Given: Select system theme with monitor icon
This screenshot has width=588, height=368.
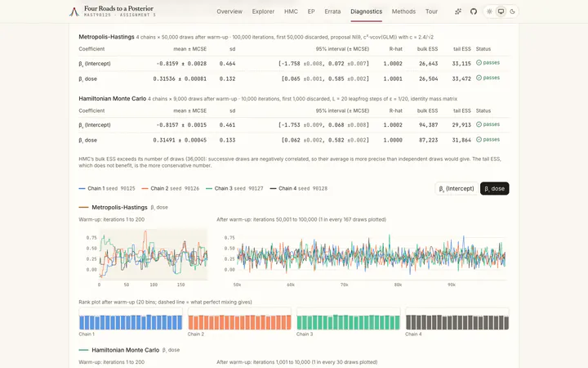Looking at the screenshot, I should pyautogui.click(x=501, y=11).
